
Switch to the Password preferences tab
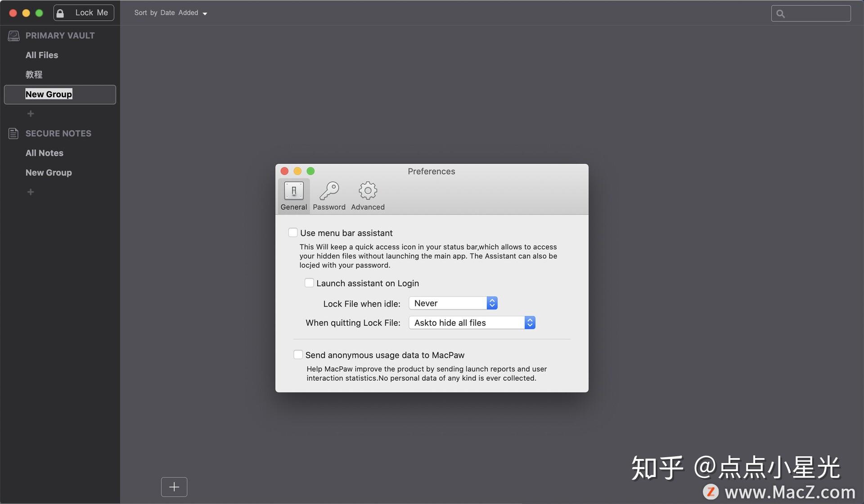click(329, 196)
